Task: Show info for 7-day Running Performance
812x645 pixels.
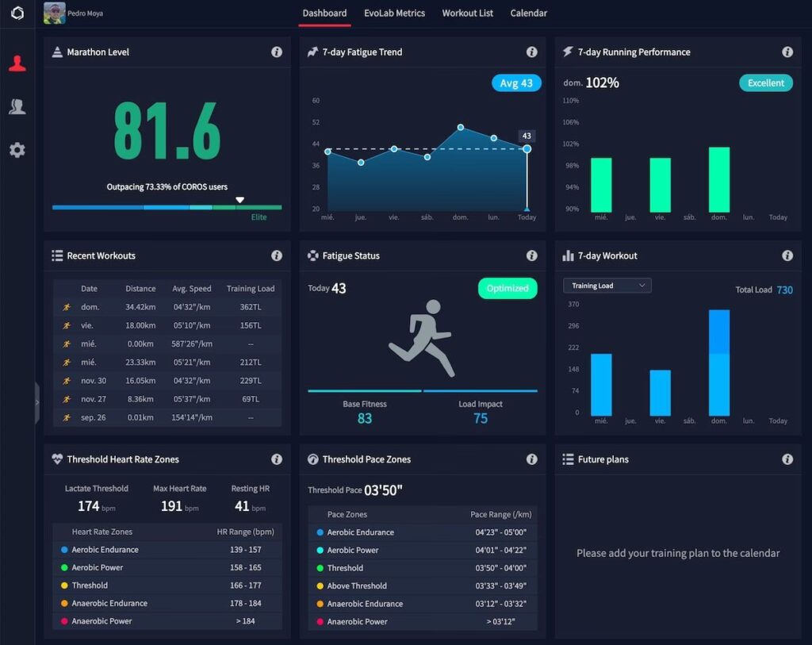Action: pyautogui.click(x=787, y=52)
